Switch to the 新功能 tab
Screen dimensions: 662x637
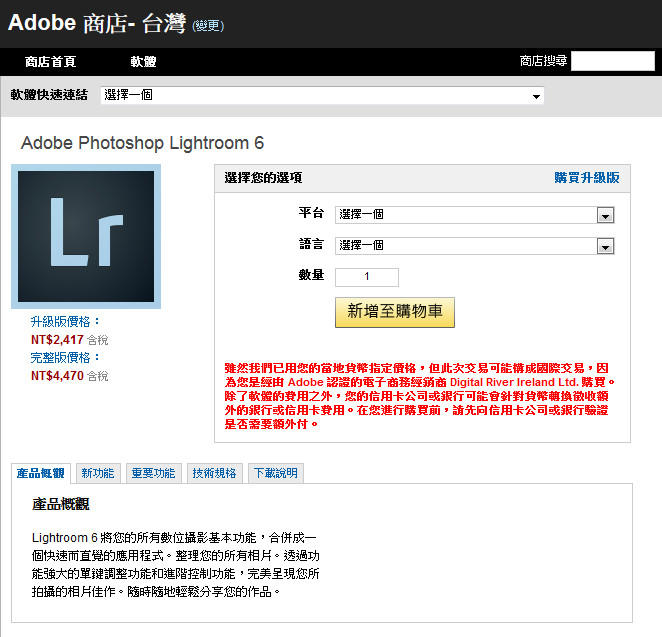click(x=98, y=473)
